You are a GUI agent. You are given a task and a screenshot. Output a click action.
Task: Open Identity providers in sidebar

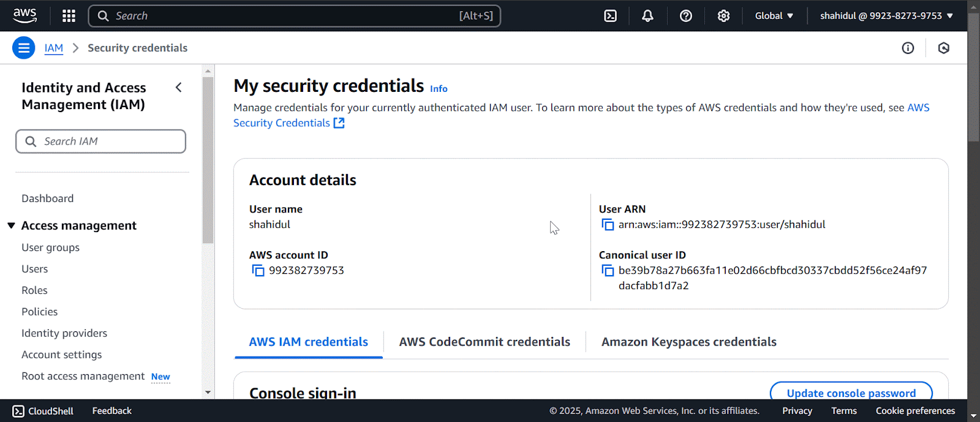tap(64, 333)
